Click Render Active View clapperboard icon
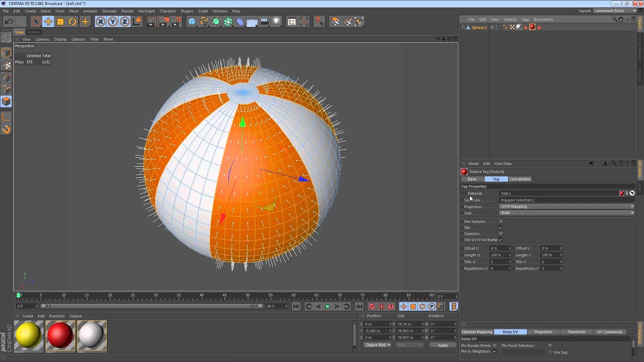 (x=151, y=22)
